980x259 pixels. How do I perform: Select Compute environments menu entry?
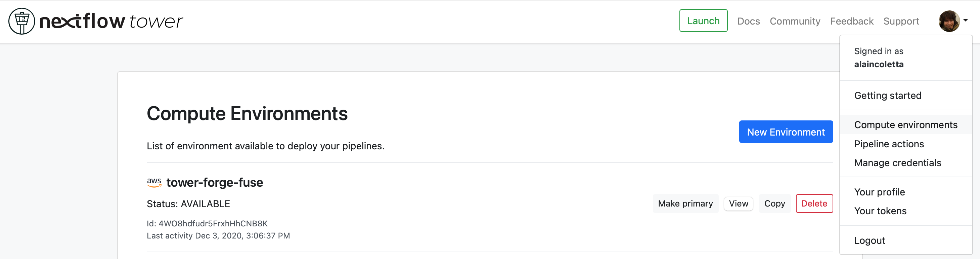pyautogui.click(x=906, y=124)
